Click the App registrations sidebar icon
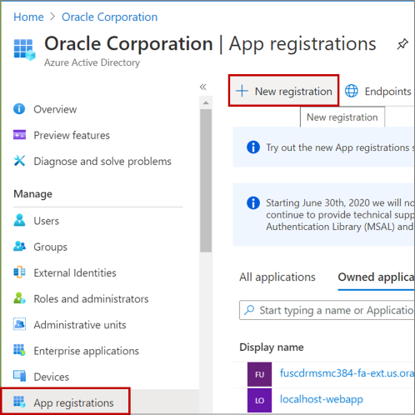 point(19,402)
